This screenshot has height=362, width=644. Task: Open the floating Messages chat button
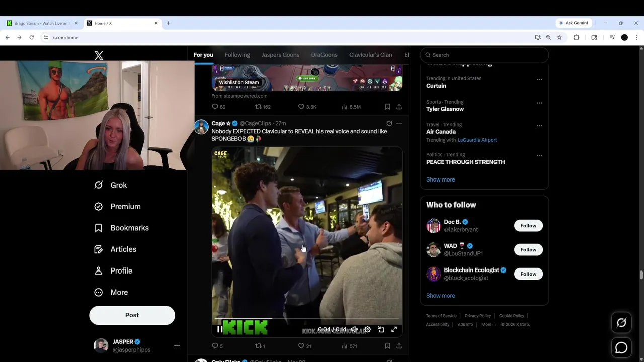621,348
